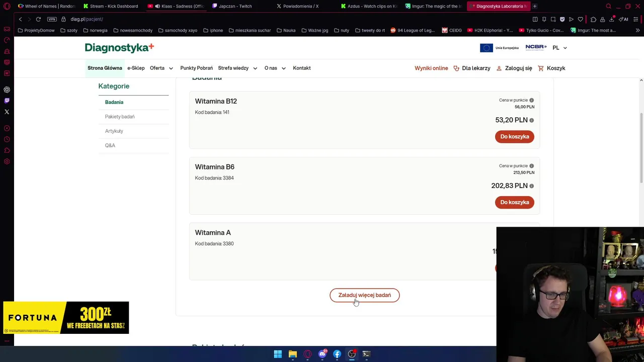Click the pinboard pin icon in toolbar

tap(544, 19)
